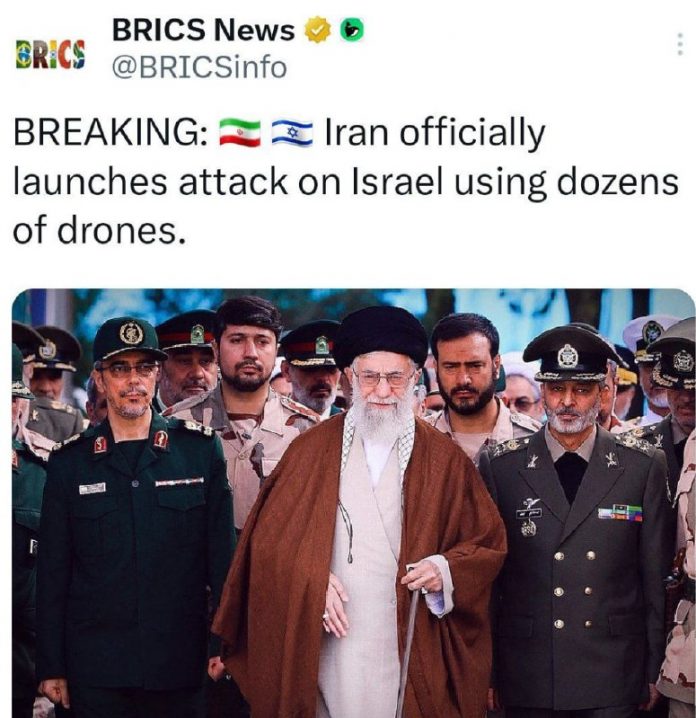Click the Iran flag emoji

click(x=240, y=132)
